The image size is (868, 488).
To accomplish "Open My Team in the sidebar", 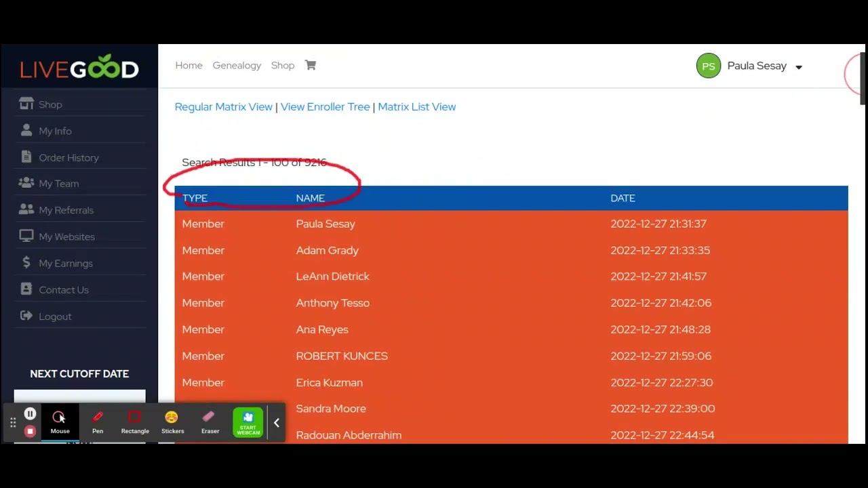I will (58, 184).
